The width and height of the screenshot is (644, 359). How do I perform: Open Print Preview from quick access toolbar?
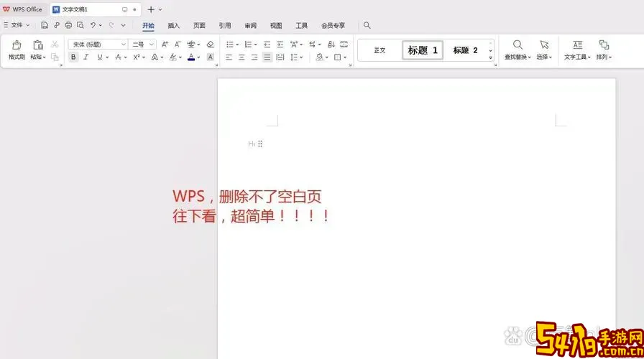[80, 25]
